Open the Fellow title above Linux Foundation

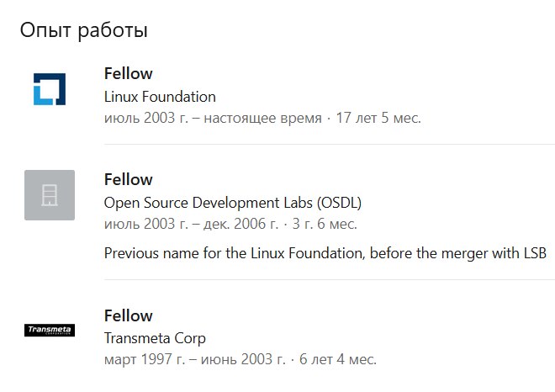128,74
